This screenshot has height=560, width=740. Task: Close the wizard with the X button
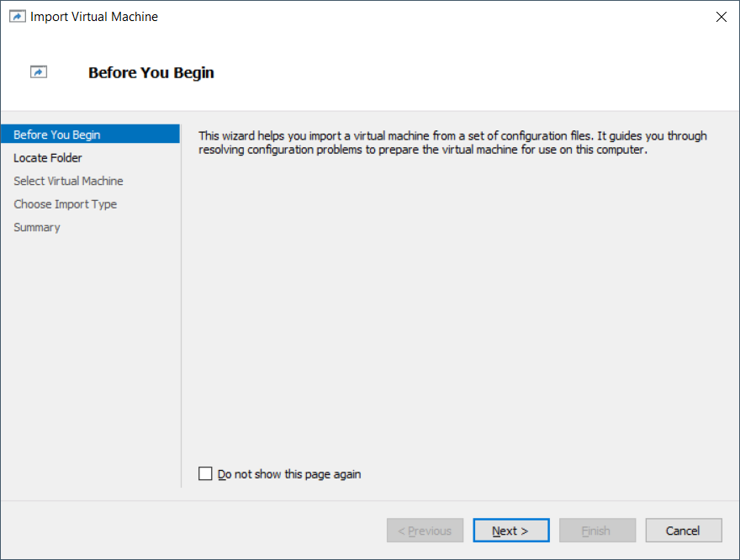pyautogui.click(x=721, y=16)
